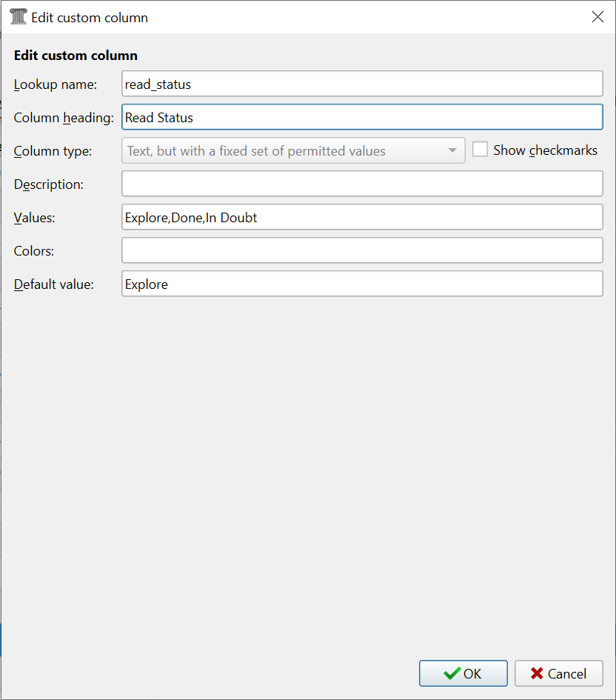The image size is (616, 700).
Task: Select the empty Description field
Action: point(362,184)
